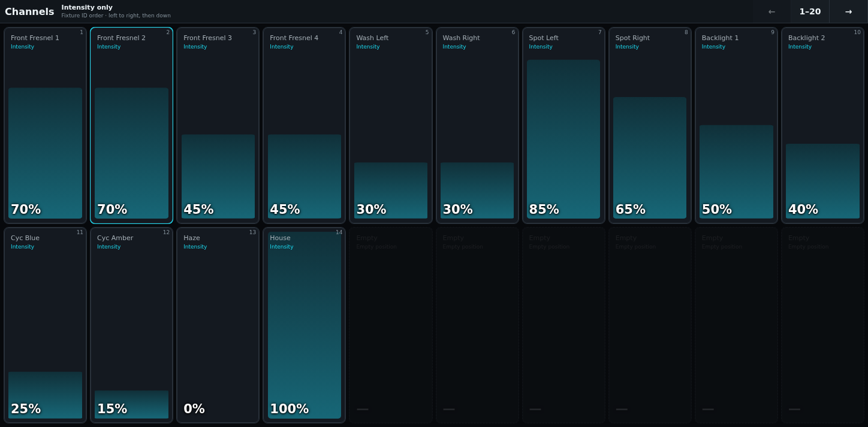Click the 25% value on Cyc Blue
The width and height of the screenshot is (868, 427).
(26, 409)
